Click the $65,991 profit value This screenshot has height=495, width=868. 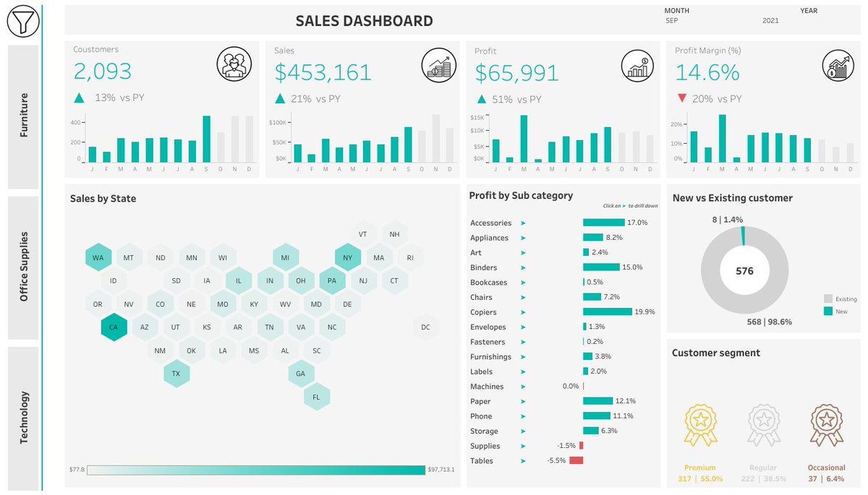point(517,73)
